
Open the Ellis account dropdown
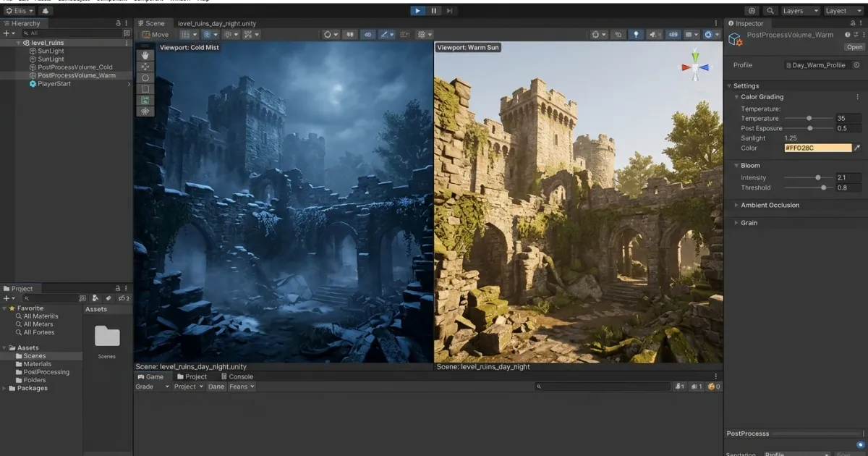[x=20, y=11]
